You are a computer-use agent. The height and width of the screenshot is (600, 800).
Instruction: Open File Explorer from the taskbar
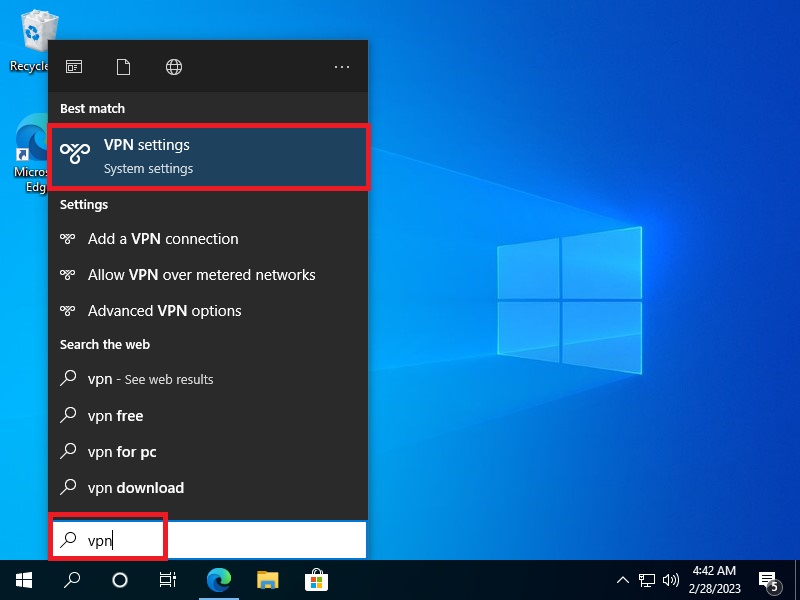click(x=267, y=580)
